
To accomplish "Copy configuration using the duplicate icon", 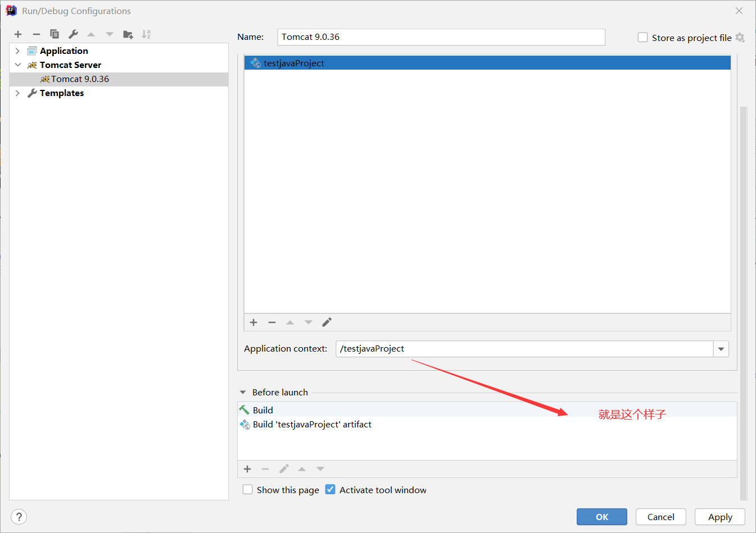I will click(x=55, y=34).
